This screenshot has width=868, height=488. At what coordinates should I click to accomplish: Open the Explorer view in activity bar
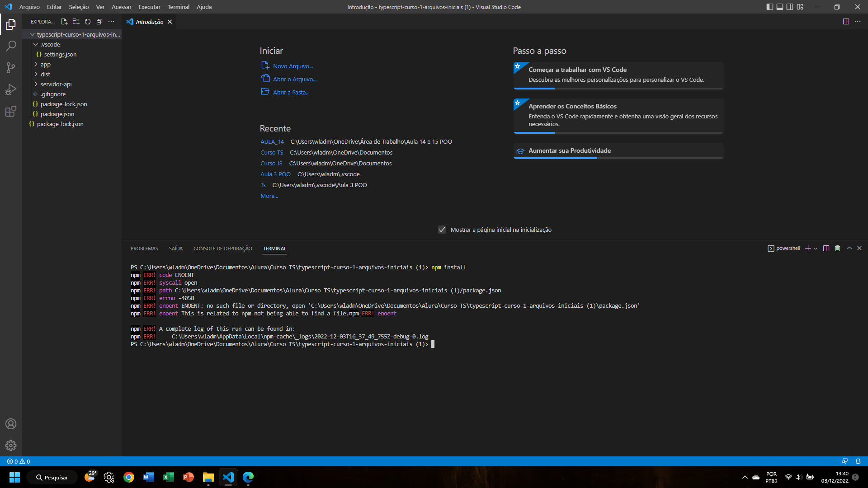tap(11, 24)
